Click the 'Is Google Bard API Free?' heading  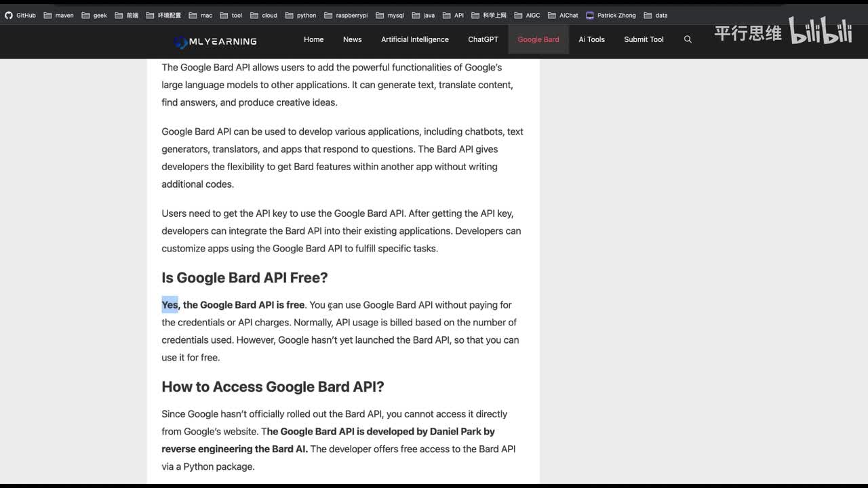244,278
